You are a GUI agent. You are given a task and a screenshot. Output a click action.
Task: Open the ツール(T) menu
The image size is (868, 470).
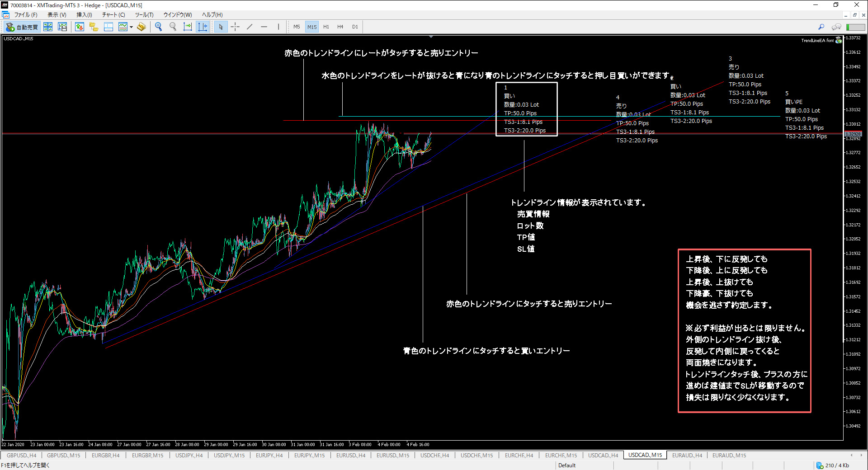click(144, 15)
